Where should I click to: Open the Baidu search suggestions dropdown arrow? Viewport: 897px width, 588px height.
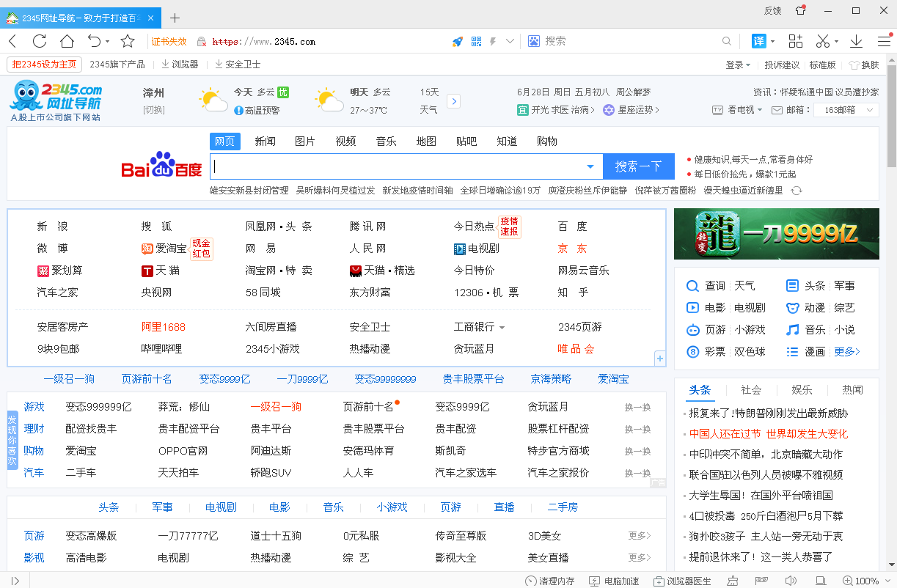(x=590, y=167)
